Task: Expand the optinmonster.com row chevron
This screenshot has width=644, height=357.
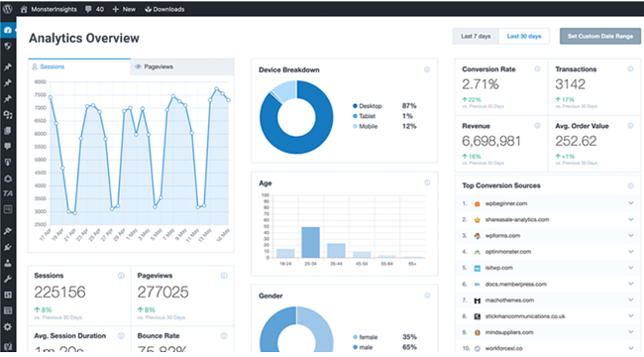Action: (631, 251)
